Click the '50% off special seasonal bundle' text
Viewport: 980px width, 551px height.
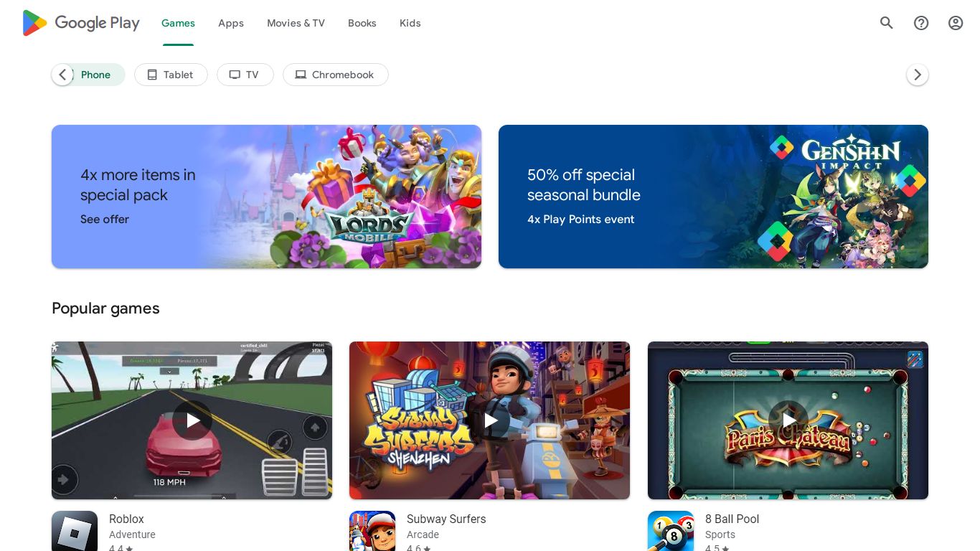(584, 185)
